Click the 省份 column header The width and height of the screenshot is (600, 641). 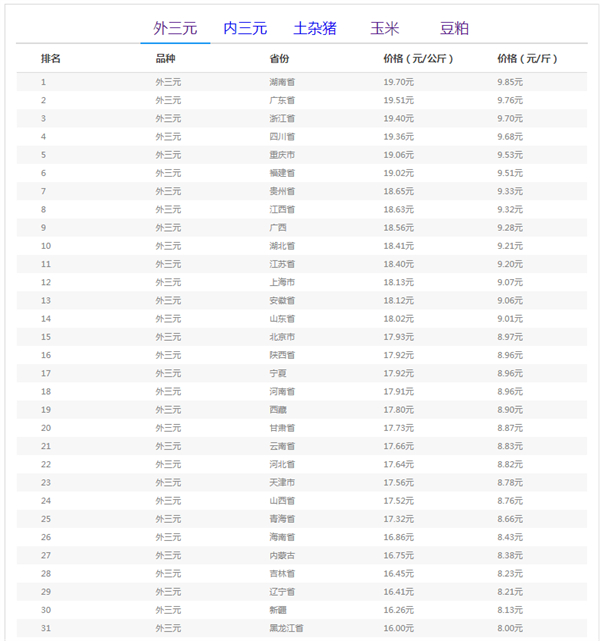pyautogui.click(x=279, y=58)
